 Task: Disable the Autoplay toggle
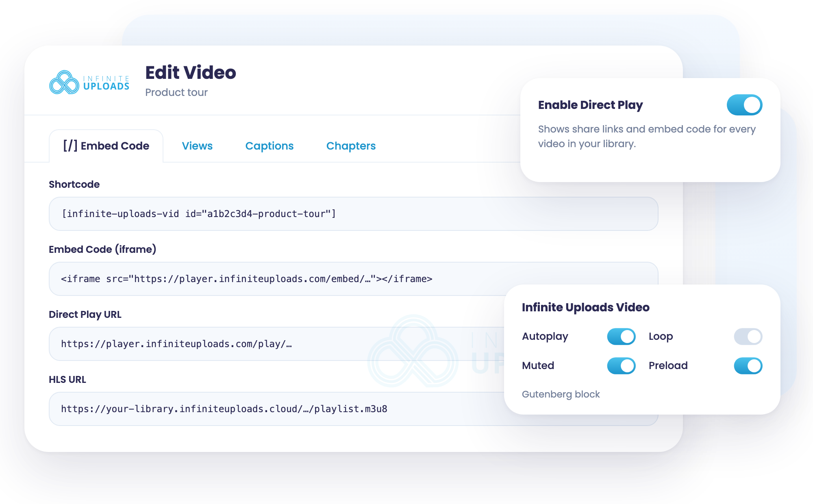[621, 337]
